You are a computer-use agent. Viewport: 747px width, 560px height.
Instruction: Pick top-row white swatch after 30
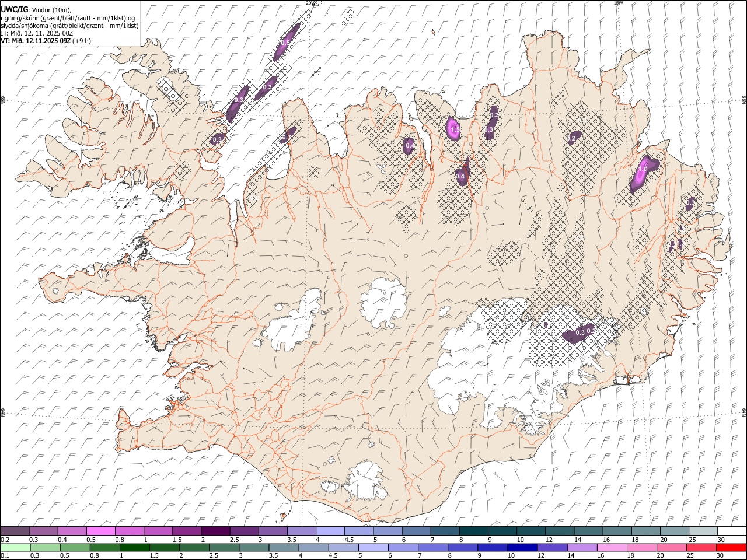731,531
